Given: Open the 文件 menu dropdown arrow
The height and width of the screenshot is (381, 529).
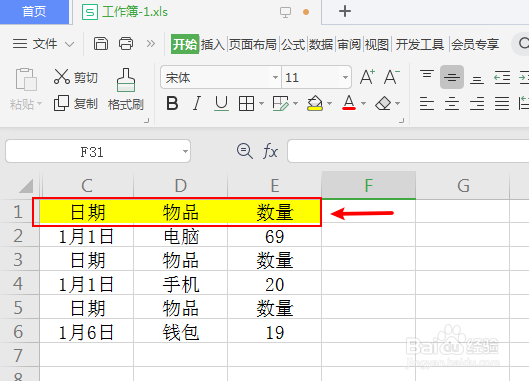Looking at the screenshot, I should (69, 44).
